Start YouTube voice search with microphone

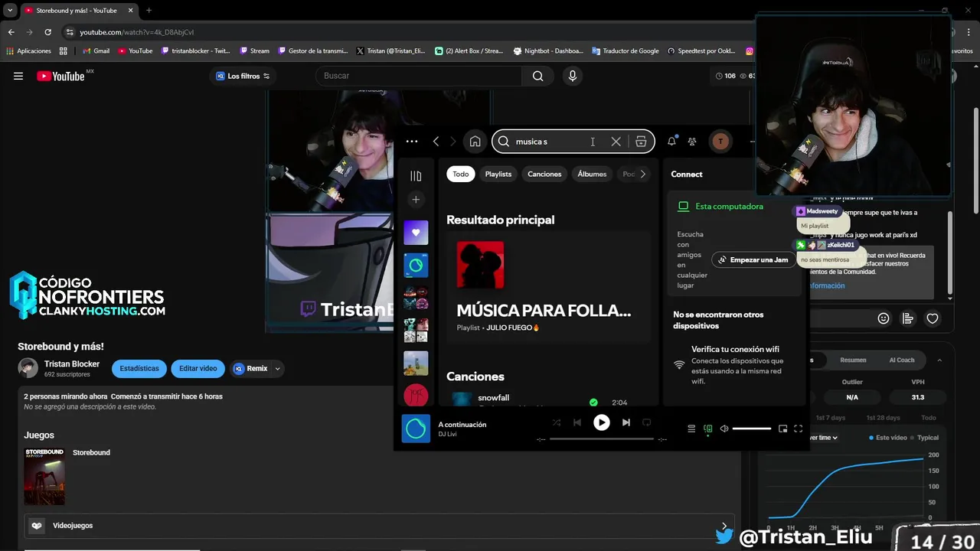[x=572, y=76]
